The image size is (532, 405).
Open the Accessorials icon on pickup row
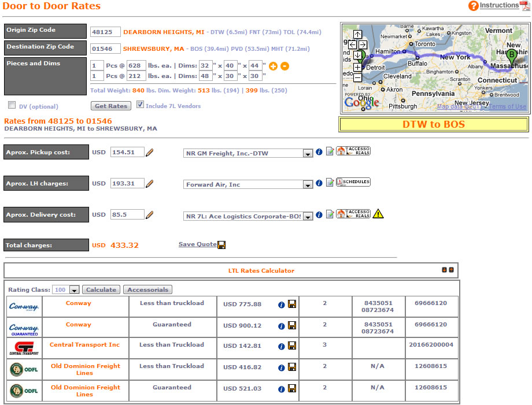pos(353,151)
